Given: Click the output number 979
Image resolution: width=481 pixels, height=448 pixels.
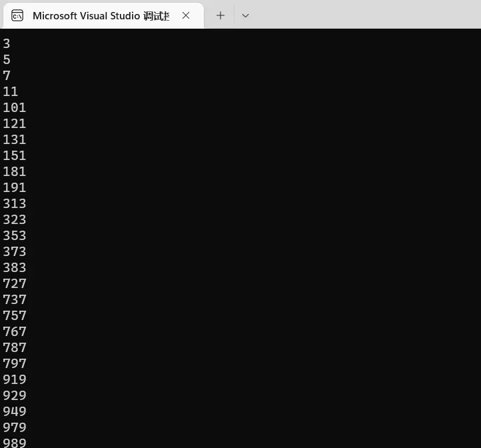Looking at the screenshot, I should pyautogui.click(x=15, y=427).
